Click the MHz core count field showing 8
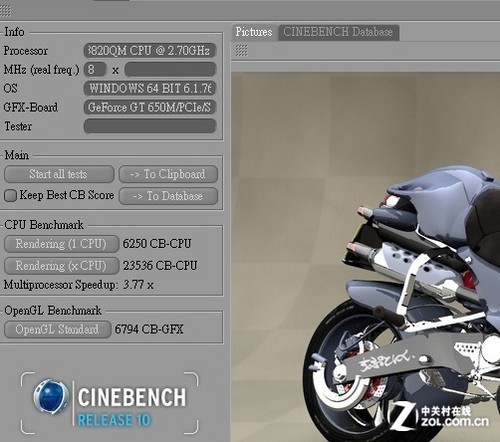The height and width of the screenshot is (442, 500). [95, 70]
